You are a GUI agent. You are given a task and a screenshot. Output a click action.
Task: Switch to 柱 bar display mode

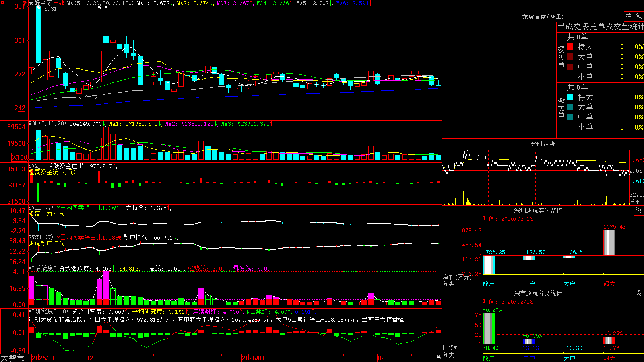point(629,16)
